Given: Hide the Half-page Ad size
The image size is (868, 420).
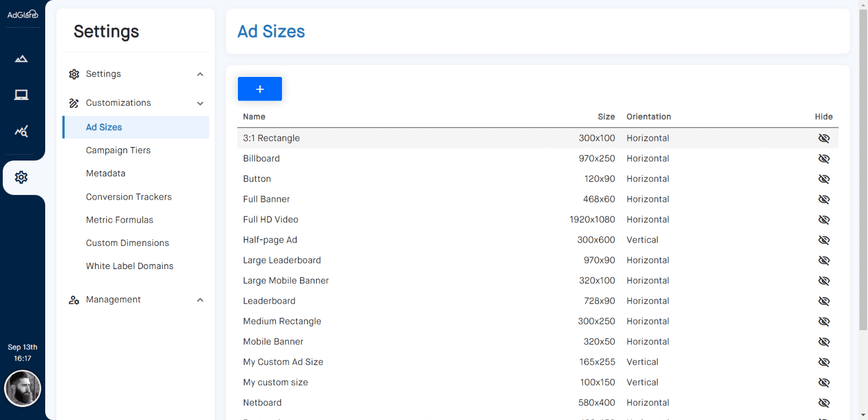Looking at the screenshot, I should pos(824,240).
